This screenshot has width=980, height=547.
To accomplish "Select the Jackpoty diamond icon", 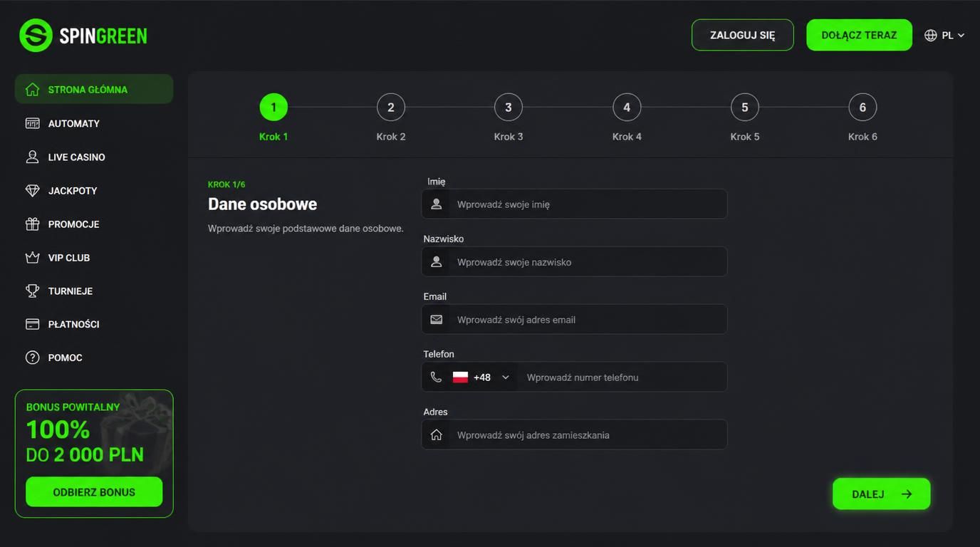I will tap(32, 190).
